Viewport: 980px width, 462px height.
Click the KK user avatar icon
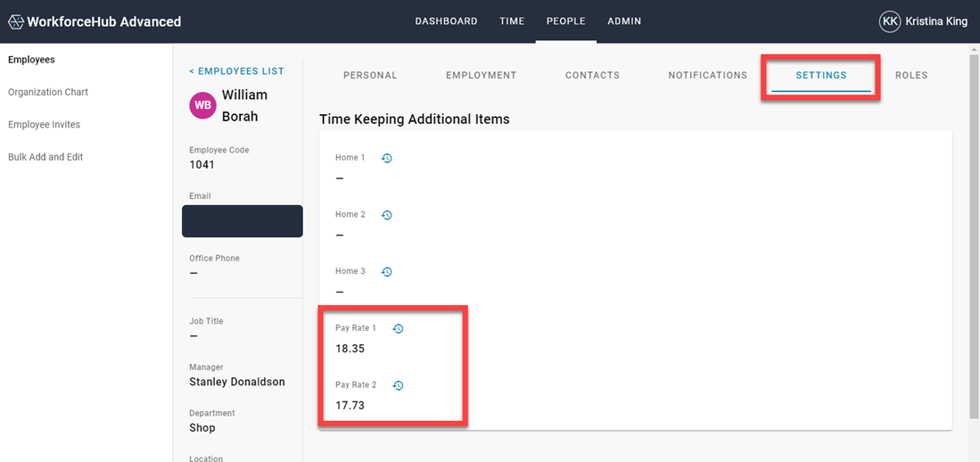pyautogui.click(x=889, y=21)
